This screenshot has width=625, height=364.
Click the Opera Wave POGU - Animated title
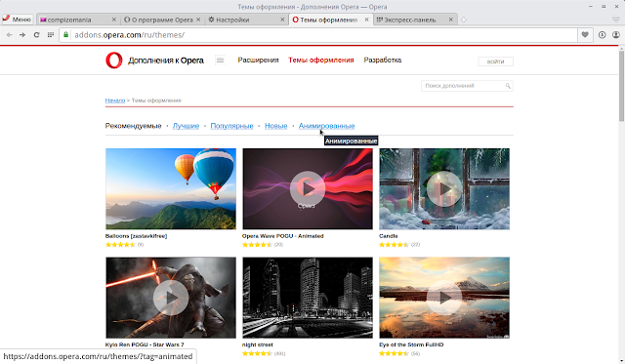pyautogui.click(x=282, y=236)
